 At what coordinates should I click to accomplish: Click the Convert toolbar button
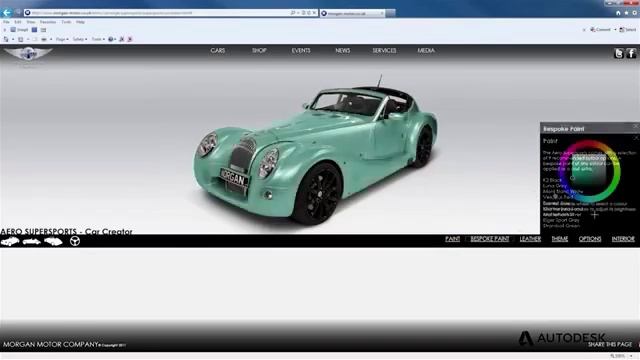(600, 30)
